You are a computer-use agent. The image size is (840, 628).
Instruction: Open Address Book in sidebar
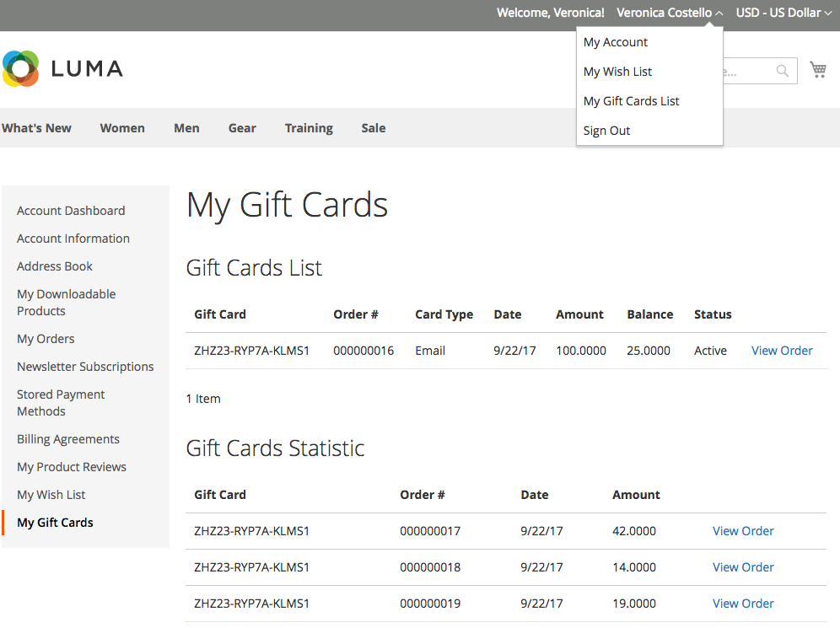click(x=55, y=266)
